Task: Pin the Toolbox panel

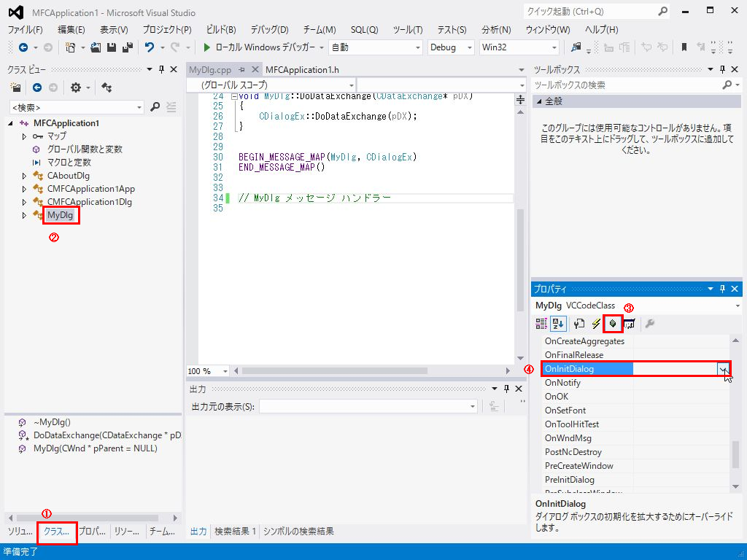Action: tap(722, 69)
